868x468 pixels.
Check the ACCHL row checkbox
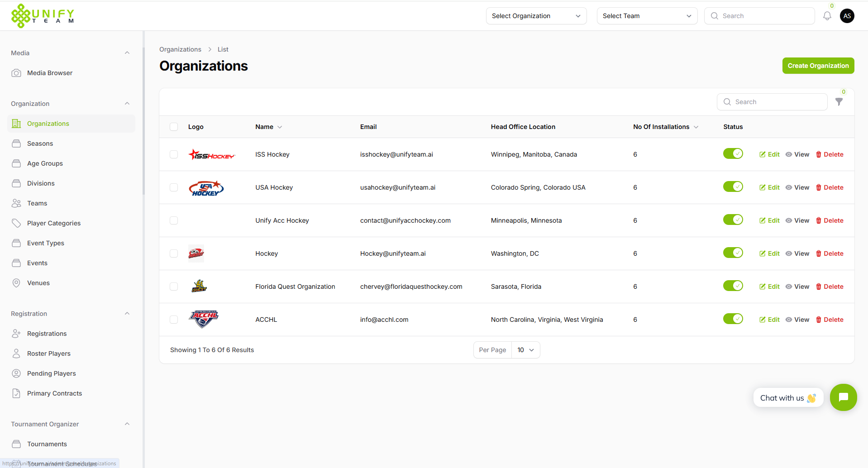[x=174, y=320]
